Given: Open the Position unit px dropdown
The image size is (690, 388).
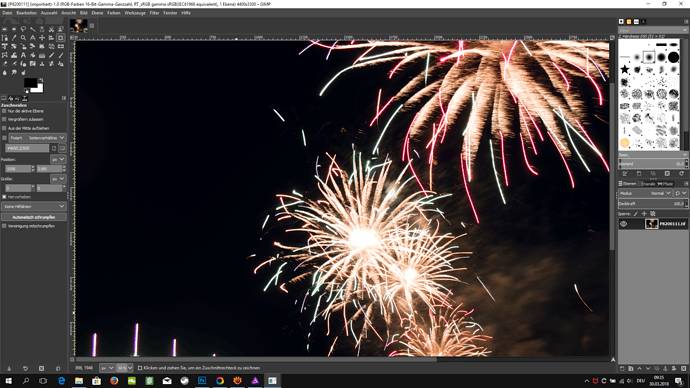Looking at the screenshot, I should click(x=58, y=159).
